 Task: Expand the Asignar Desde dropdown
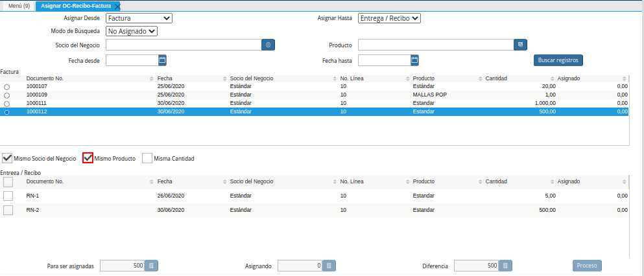click(139, 18)
